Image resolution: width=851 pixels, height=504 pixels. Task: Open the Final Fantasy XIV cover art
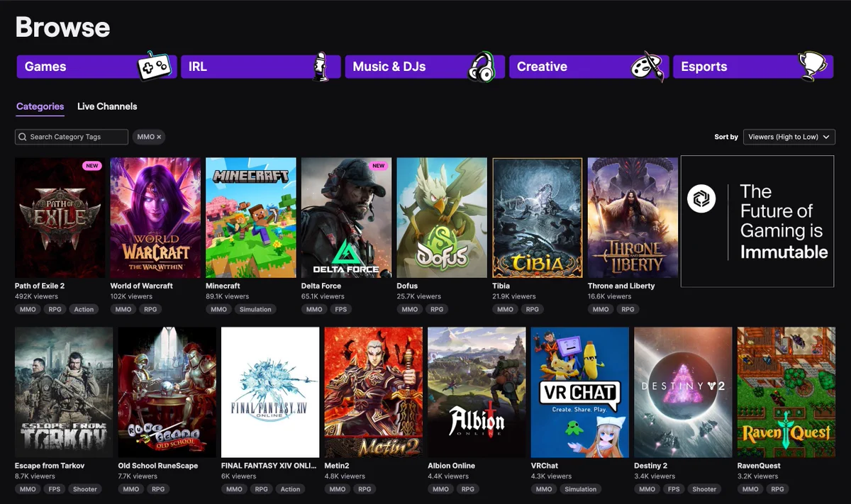pos(270,392)
